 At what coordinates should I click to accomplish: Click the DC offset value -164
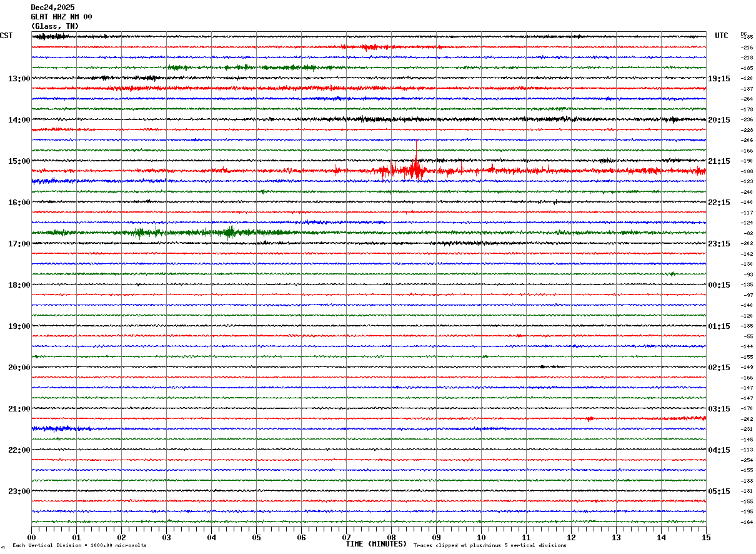(x=747, y=522)
